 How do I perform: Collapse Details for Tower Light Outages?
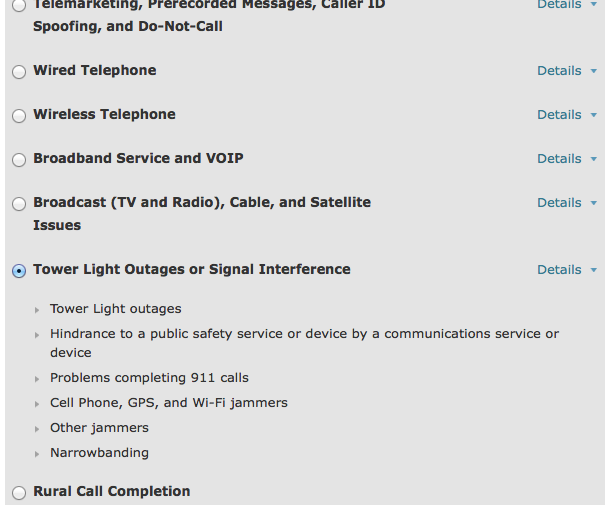(x=567, y=270)
